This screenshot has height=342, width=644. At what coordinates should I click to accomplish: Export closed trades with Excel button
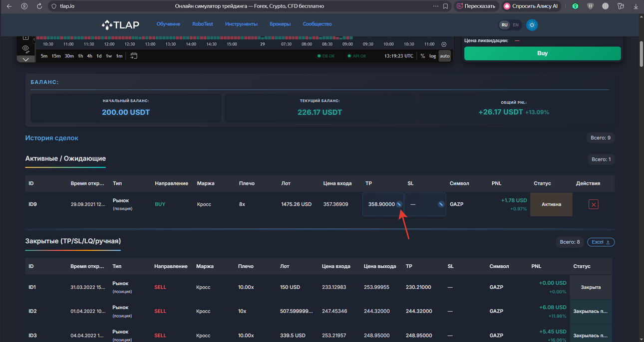pyautogui.click(x=601, y=242)
